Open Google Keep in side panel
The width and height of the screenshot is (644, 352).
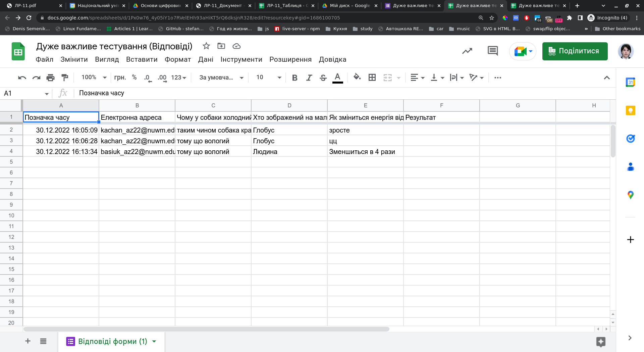(630, 110)
